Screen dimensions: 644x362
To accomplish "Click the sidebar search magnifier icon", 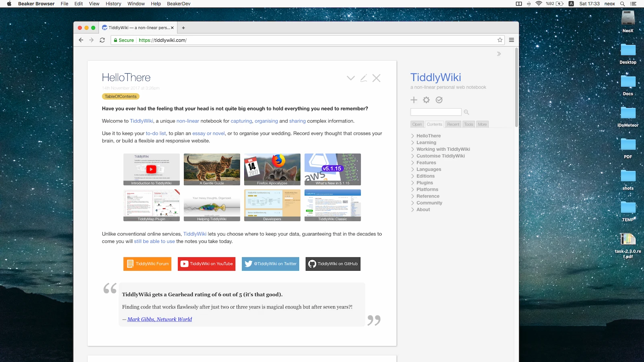I will 466,112.
